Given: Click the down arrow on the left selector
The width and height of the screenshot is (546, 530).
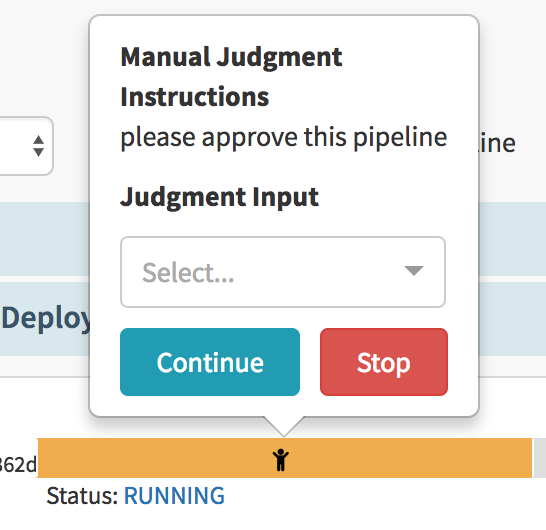Looking at the screenshot, I should pyautogui.click(x=38, y=152).
